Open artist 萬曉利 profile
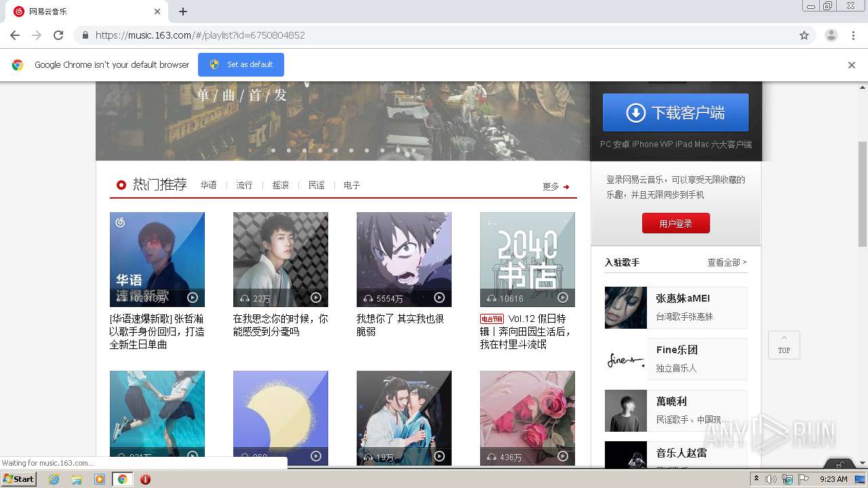868x488 pixels. [671, 401]
